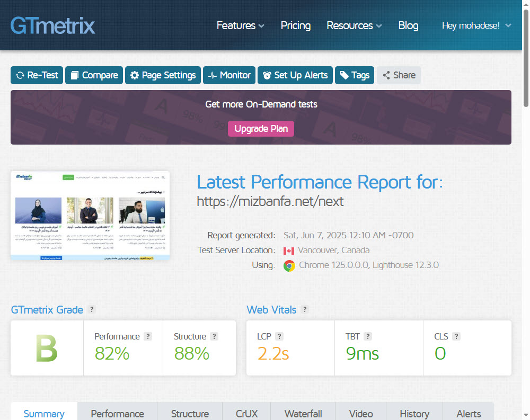
Task: Click the Compare button label
Action: pos(100,75)
